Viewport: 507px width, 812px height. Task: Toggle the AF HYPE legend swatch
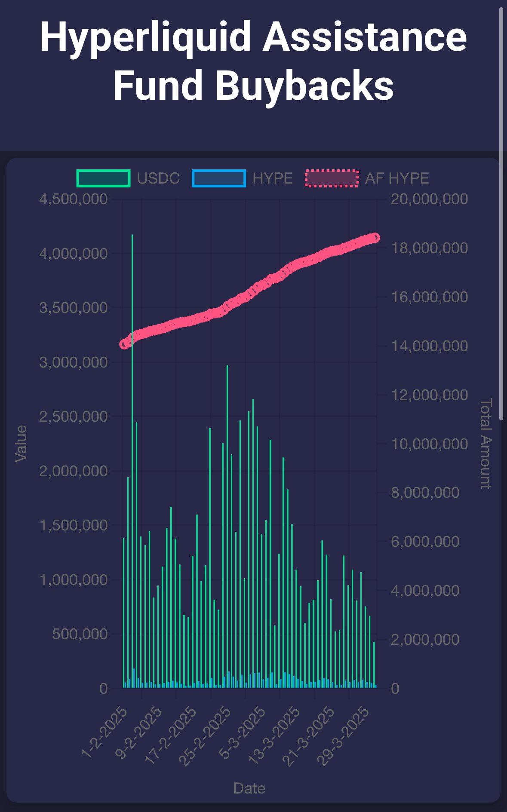(332, 178)
